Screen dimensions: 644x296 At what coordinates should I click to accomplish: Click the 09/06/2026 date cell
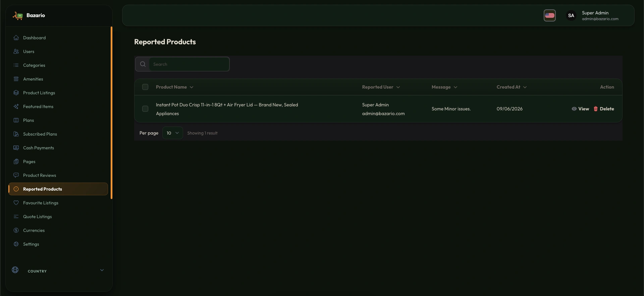[509, 109]
